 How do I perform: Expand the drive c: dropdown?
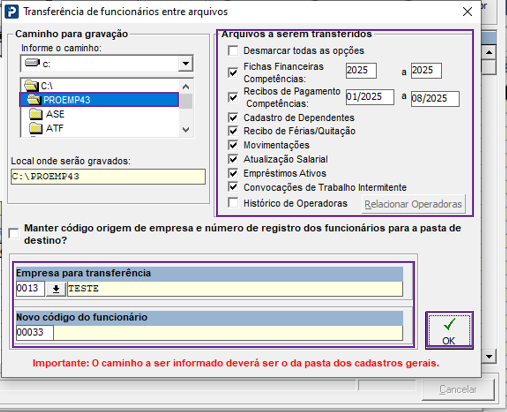(185, 63)
